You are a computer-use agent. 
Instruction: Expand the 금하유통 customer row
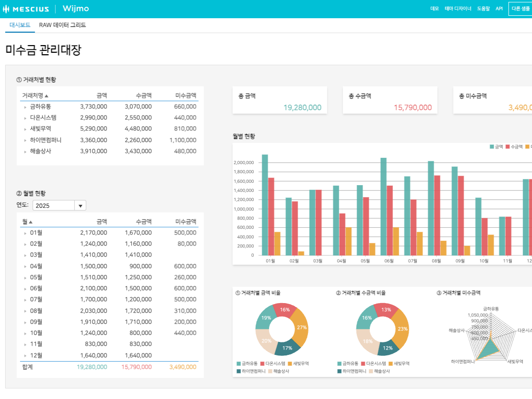(x=25, y=107)
